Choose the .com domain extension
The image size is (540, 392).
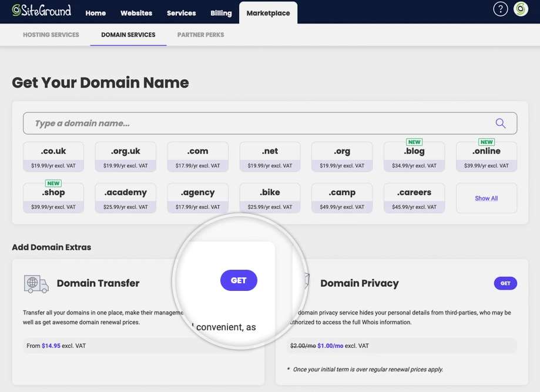(197, 156)
